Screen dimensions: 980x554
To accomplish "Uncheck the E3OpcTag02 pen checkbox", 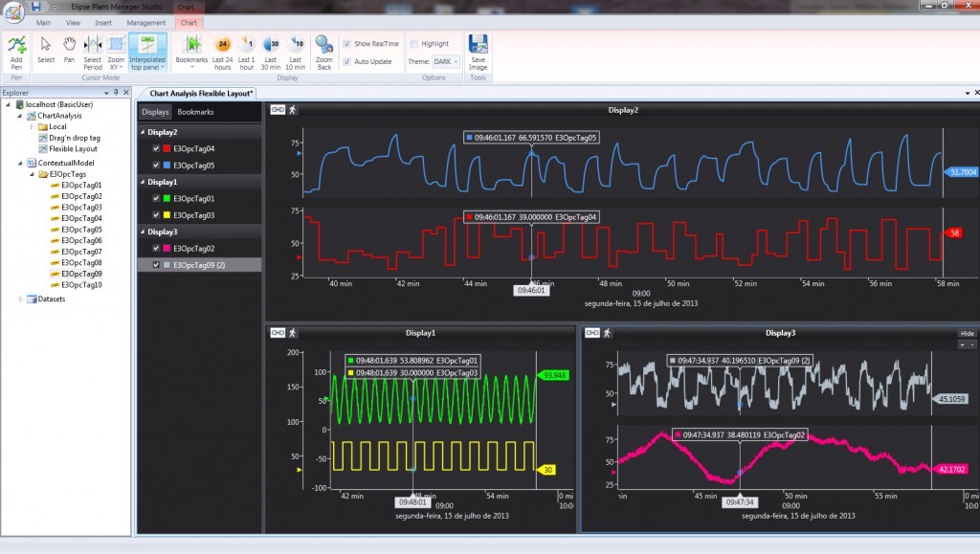I will (x=156, y=249).
